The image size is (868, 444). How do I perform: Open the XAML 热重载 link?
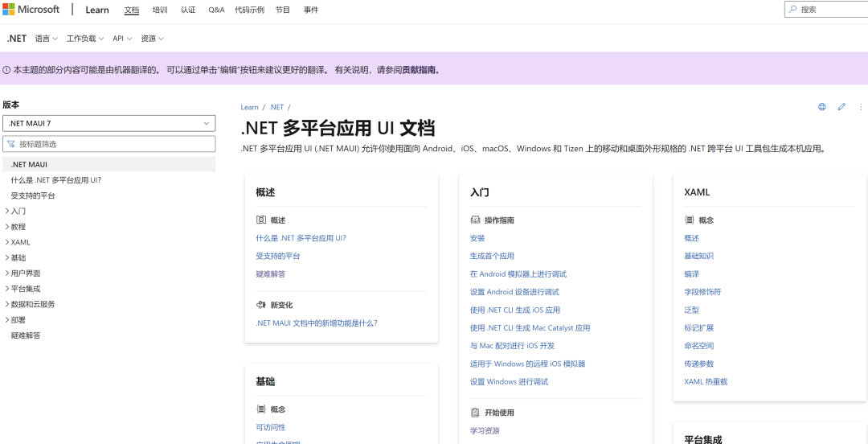pyautogui.click(x=706, y=382)
